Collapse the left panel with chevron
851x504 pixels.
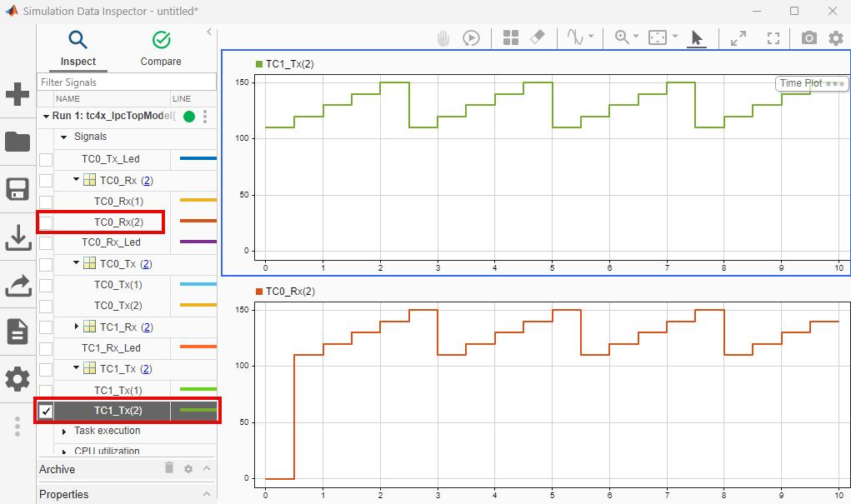point(209,32)
